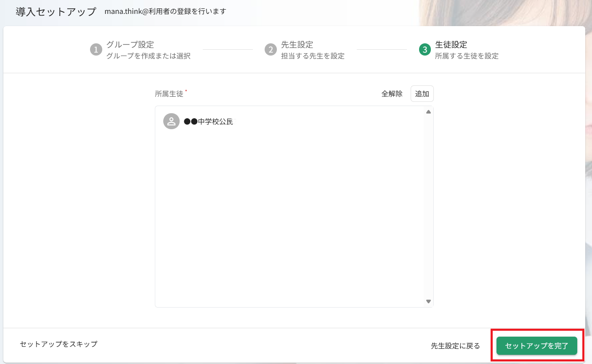The height and width of the screenshot is (364, 592).
Task: Click the green step 3 number circle
Action: pos(425,50)
